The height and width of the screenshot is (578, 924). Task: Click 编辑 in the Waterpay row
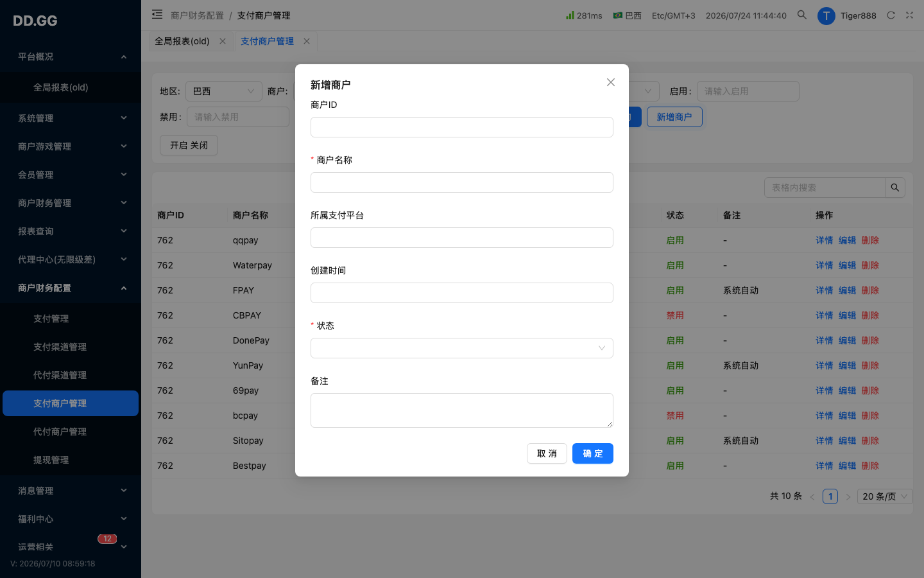tap(847, 265)
